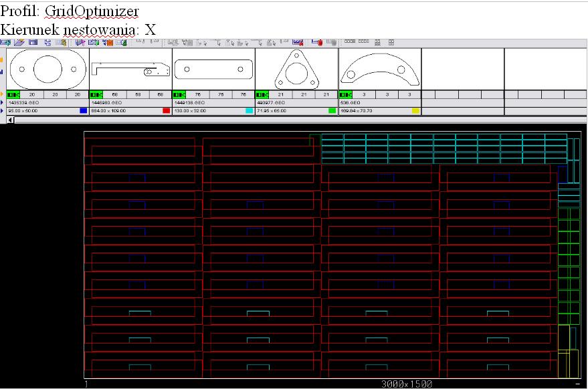The height and width of the screenshot is (389, 588).
Task: Click the save diskette toolbar icon
Action: coord(33,42)
